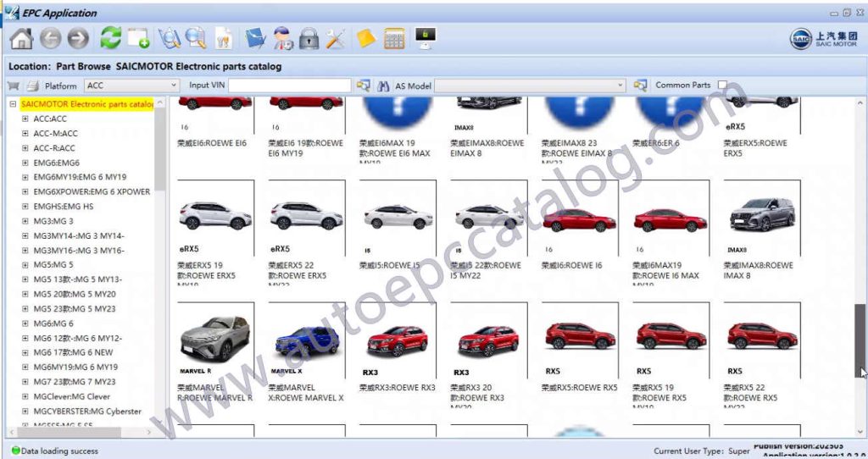The height and width of the screenshot is (459, 868).
Task: Click the padlock icon in toolbar
Action: click(x=309, y=39)
